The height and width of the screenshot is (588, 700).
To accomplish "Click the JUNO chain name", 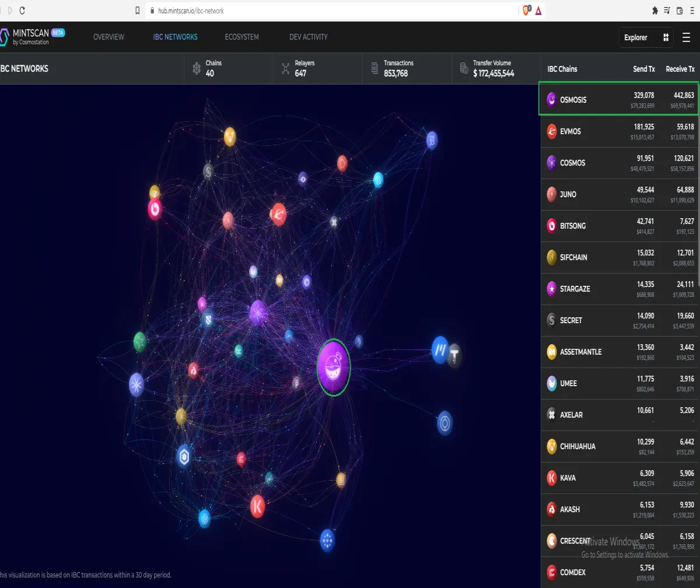I will 568,194.
